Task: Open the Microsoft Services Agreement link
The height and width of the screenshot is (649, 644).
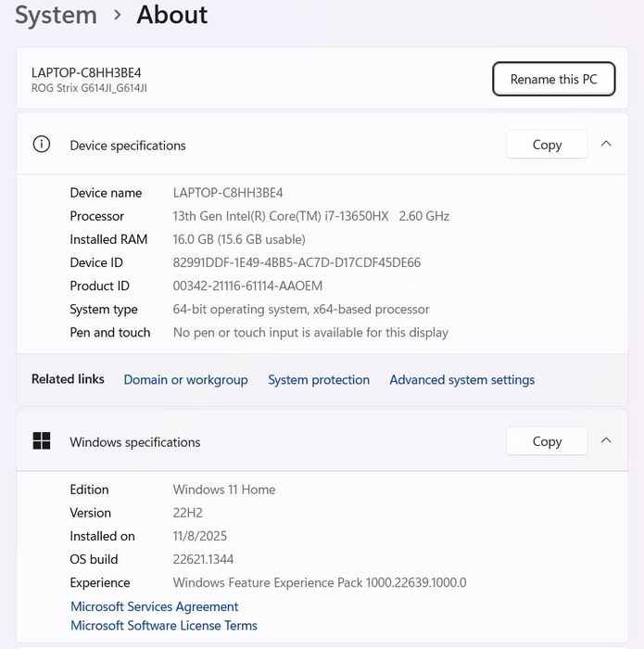Action: tap(154, 606)
